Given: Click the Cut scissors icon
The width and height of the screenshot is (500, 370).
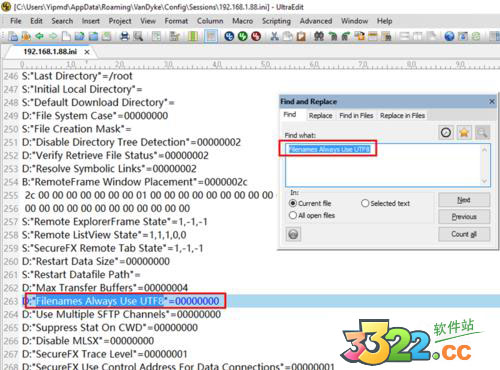Looking at the screenshot, I should 274,36.
